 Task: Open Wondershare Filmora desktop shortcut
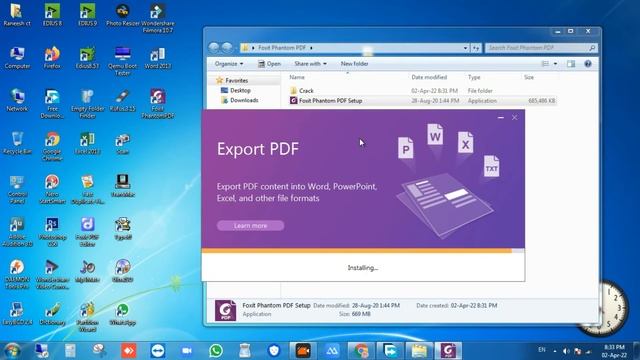(x=158, y=18)
